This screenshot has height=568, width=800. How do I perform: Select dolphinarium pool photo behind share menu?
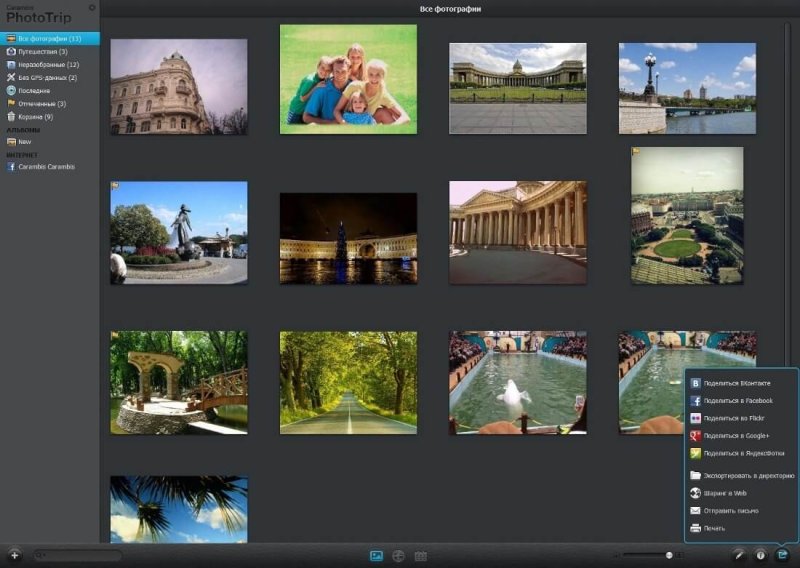tap(652, 383)
